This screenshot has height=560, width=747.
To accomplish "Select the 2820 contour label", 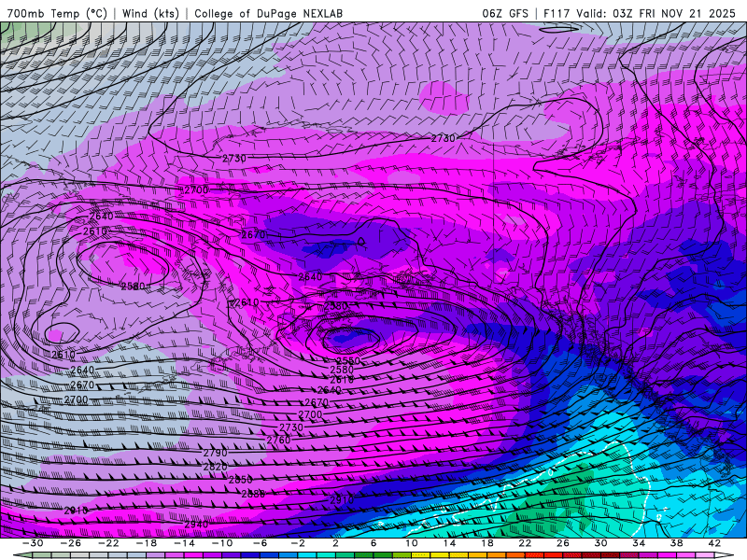I will click(216, 467).
